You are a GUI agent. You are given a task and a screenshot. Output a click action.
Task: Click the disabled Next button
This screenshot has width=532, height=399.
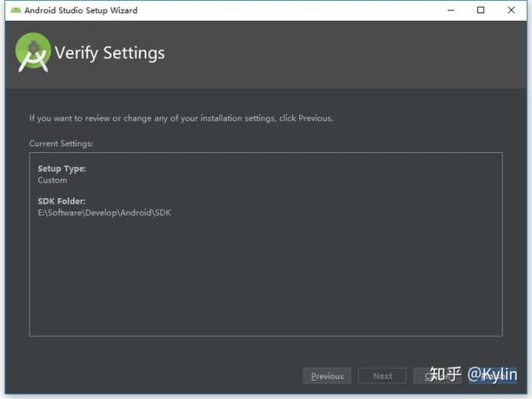tap(382, 376)
